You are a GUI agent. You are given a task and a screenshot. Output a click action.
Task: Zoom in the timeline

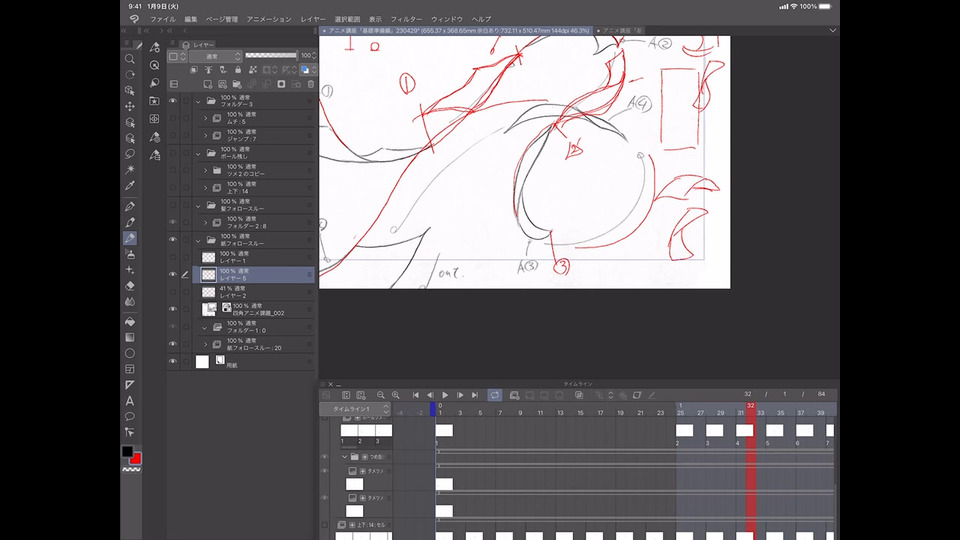pos(396,396)
